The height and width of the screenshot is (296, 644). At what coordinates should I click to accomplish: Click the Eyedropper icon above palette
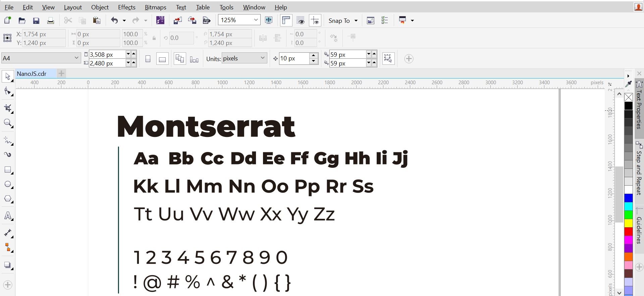tap(629, 84)
